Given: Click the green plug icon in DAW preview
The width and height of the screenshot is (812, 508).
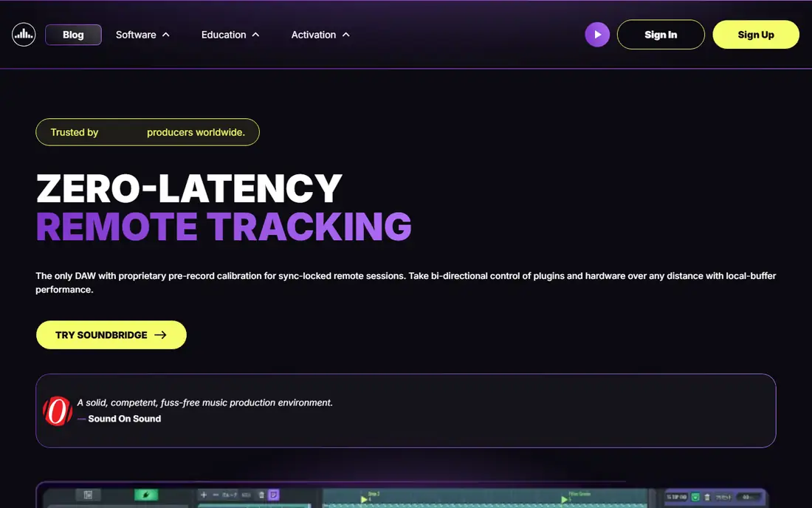Looking at the screenshot, I should tap(146, 495).
